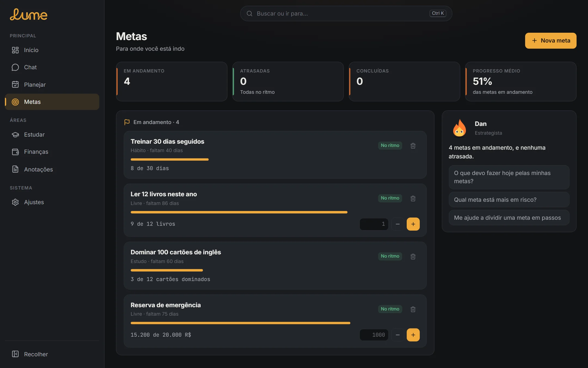Viewport: 588px width, 368px height.
Task: Delete the Reserva de emergência goal
Action: pyautogui.click(x=413, y=309)
